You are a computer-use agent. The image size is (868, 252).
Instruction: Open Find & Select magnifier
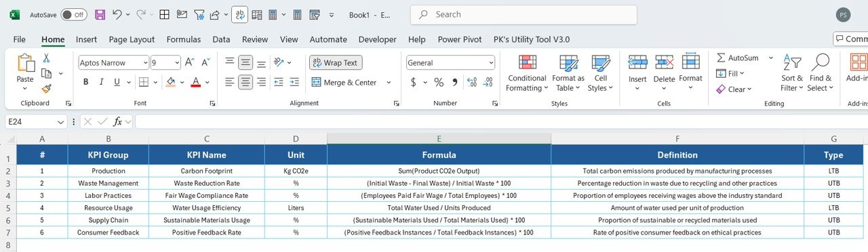click(x=821, y=72)
